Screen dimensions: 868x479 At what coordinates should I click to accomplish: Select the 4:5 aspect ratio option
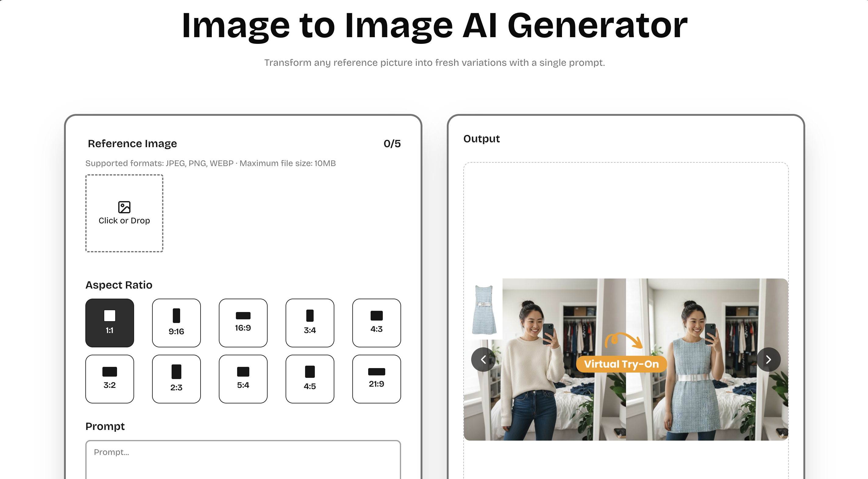click(x=310, y=378)
